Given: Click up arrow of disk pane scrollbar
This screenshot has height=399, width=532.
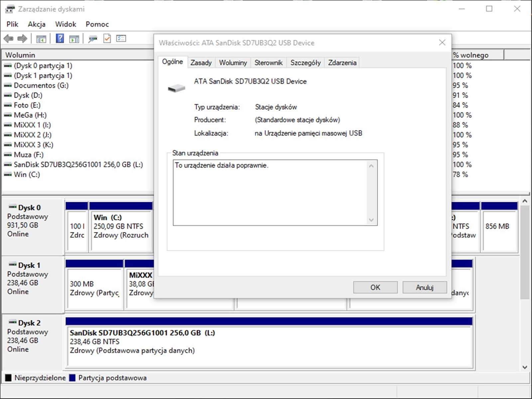Looking at the screenshot, I should 525,201.
